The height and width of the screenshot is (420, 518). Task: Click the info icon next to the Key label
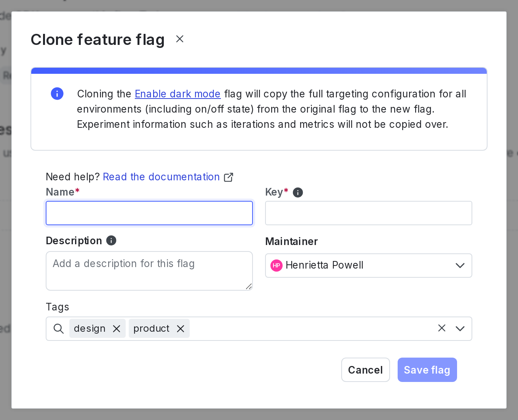[x=297, y=192]
